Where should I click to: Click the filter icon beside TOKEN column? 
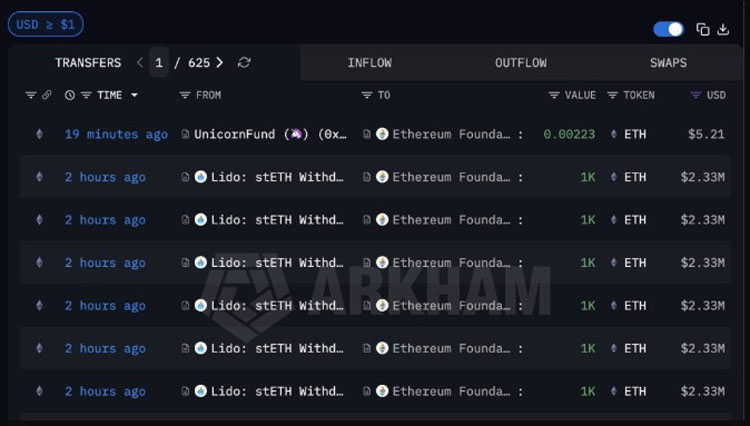[612, 95]
